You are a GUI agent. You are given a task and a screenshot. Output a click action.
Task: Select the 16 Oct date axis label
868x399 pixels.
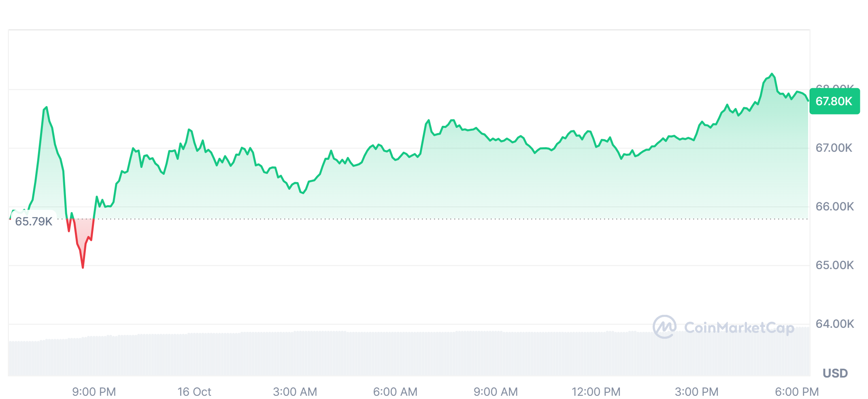point(194,392)
